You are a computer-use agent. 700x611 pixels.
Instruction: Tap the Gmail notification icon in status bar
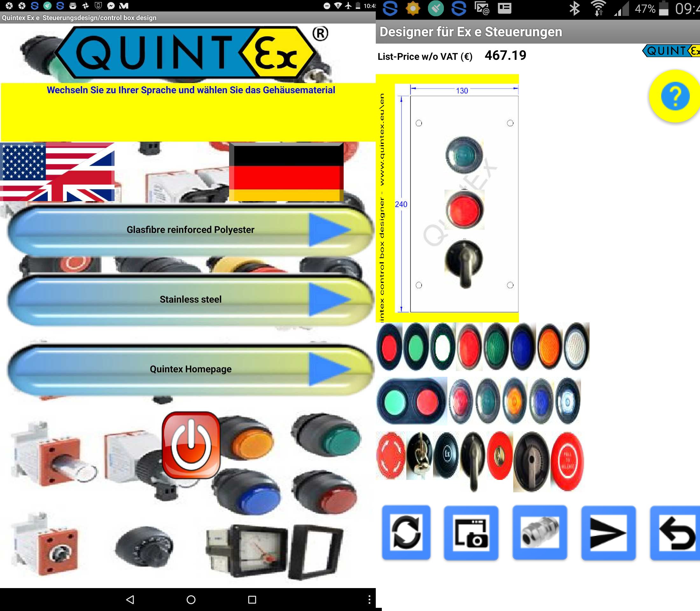[124, 5]
